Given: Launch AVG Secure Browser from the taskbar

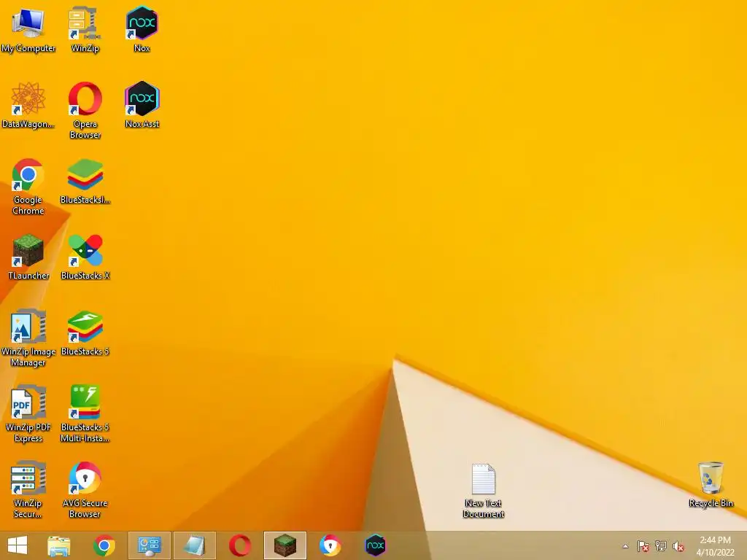Looking at the screenshot, I should coord(330,545).
